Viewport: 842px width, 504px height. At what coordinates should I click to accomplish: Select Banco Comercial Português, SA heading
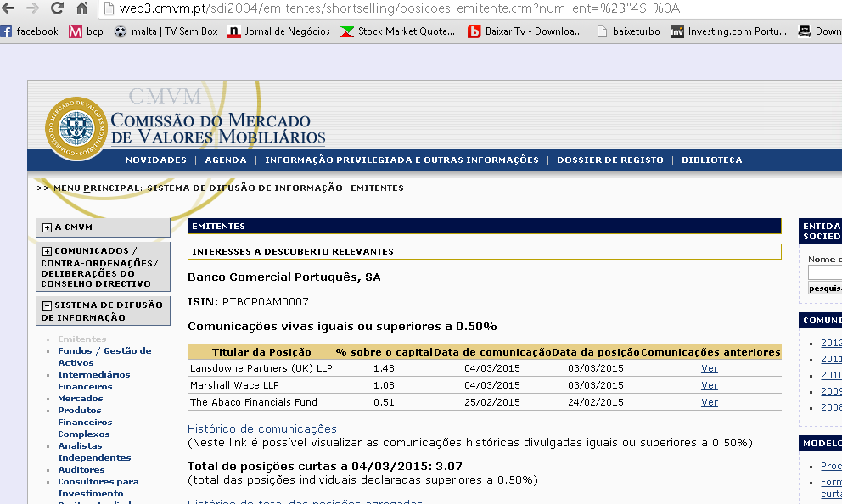pos(284,277)
